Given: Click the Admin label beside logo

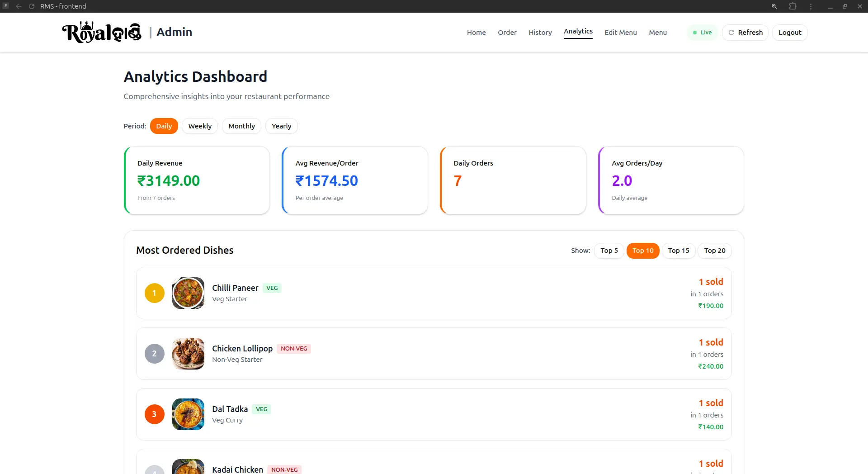Looking at the screenshot, I should tap(175, 32).
